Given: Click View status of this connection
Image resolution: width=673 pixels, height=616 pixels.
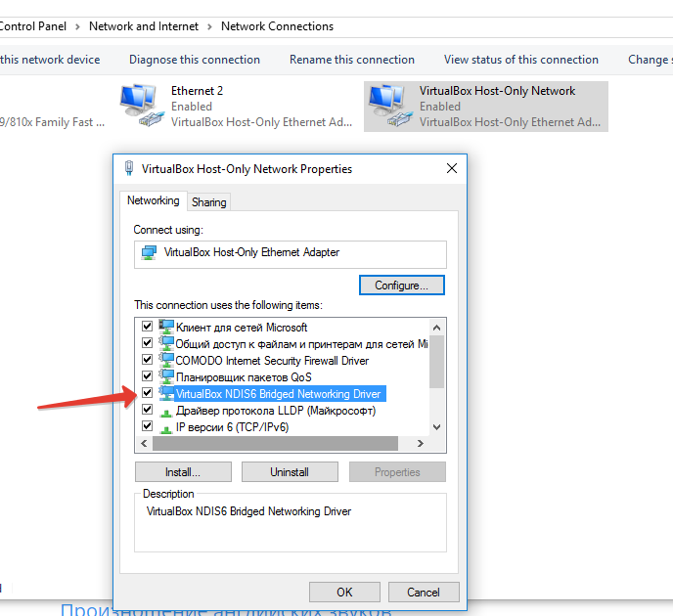Looking at the screenshot, I should [x=521, y=60].
